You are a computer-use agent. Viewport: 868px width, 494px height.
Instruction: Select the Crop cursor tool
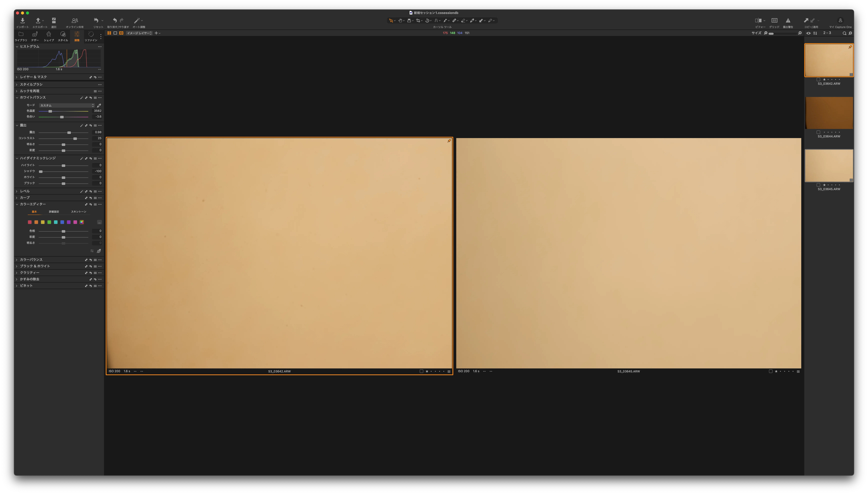point(418,21)
